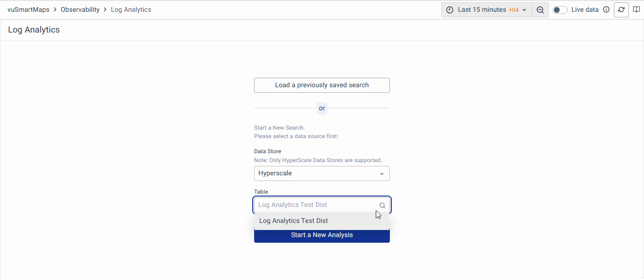644x279 pixels.
Task: Open the Last 15 minutes time picker
Action: pyautogui.click(x=481, y=10)
